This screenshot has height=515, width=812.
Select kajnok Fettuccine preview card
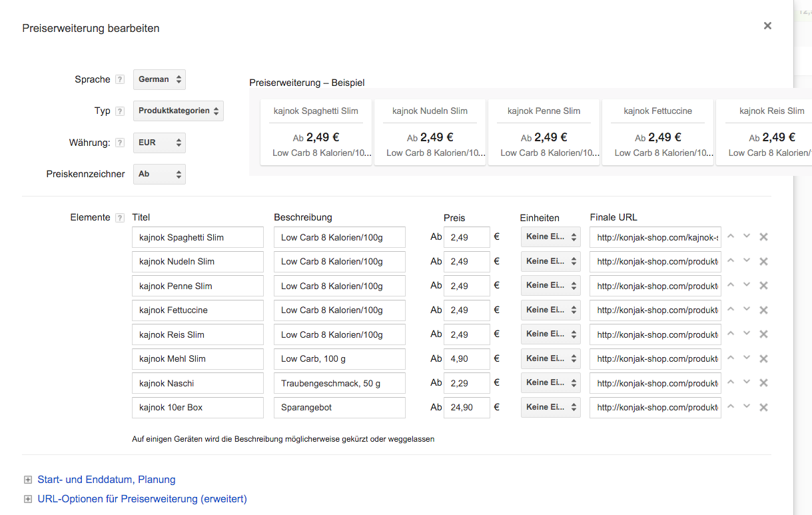coord(658,133)
